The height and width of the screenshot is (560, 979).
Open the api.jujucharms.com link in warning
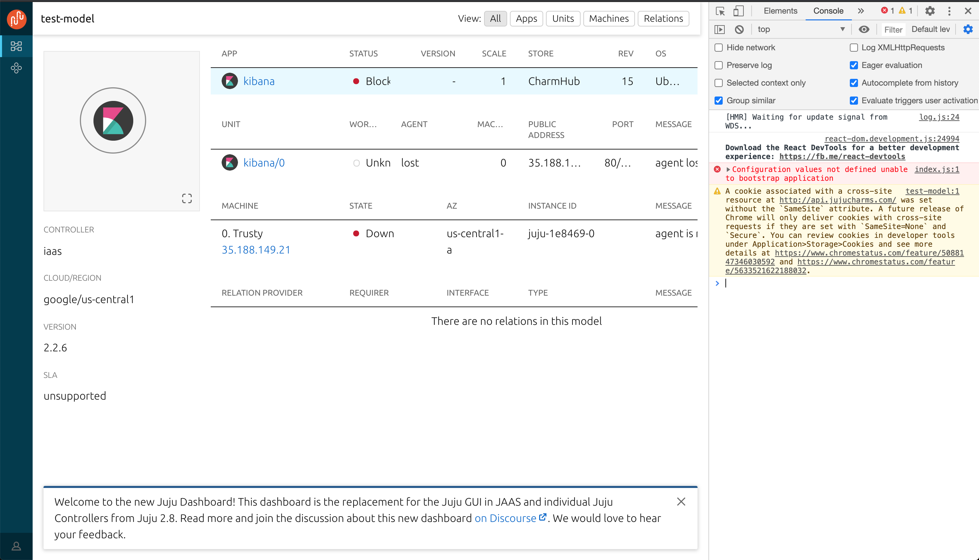pos(838,200)
